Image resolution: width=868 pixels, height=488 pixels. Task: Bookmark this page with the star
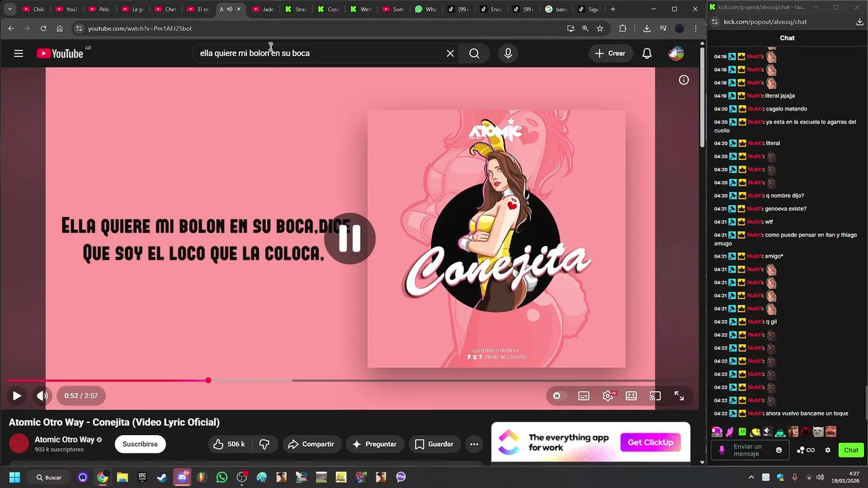(x=600, y=28)
